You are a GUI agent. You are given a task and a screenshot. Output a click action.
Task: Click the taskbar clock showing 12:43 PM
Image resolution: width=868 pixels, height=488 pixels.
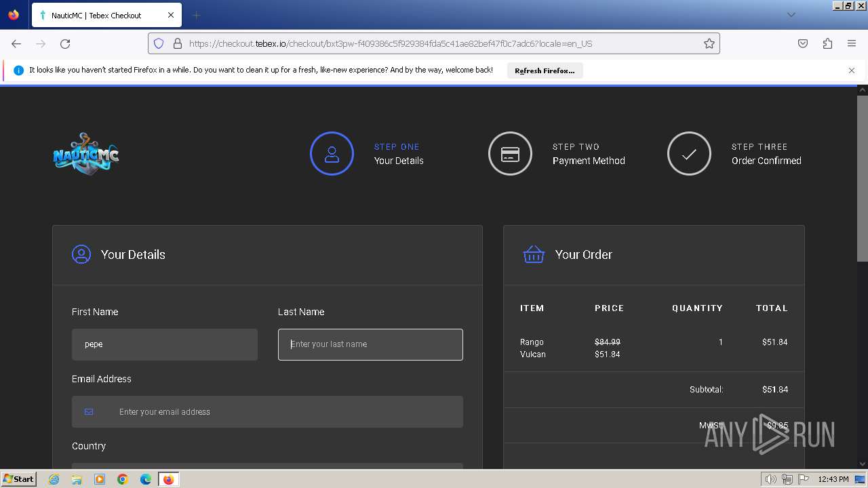(833, 479)
